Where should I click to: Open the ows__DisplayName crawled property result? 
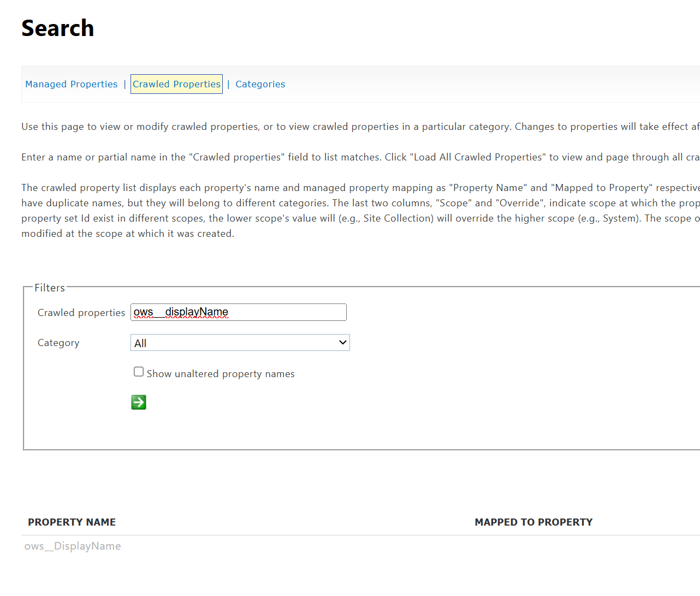pos(73,546)
